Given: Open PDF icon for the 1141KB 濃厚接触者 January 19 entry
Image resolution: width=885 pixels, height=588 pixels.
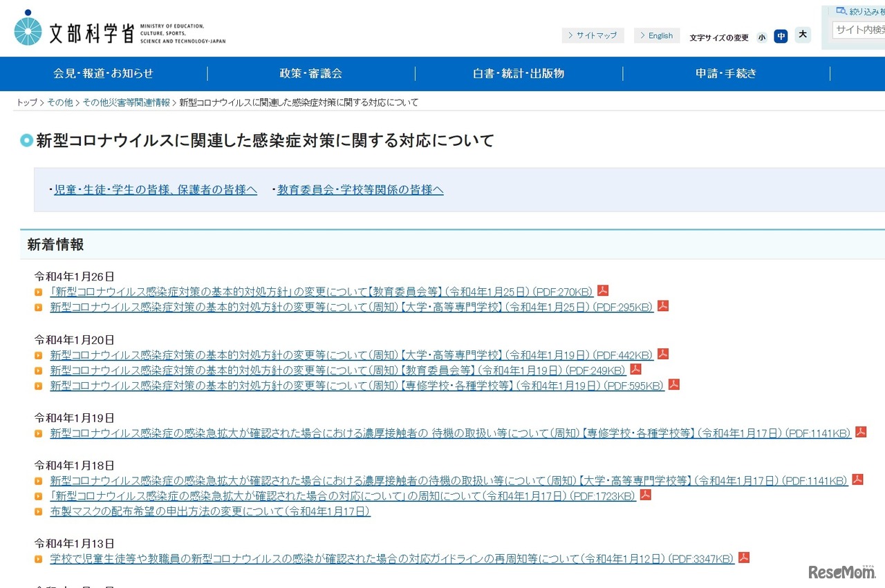Looking at the screenshot, I should [x=860, y=432].
